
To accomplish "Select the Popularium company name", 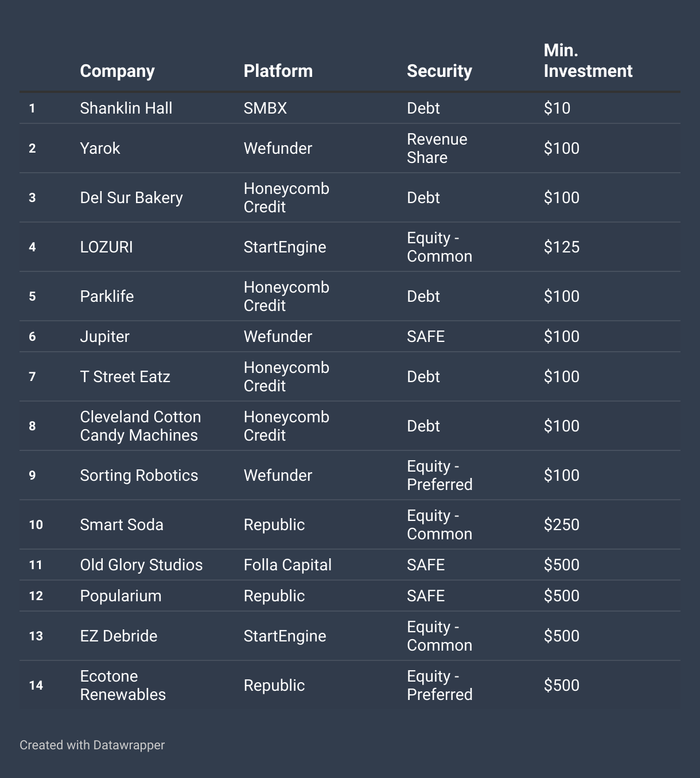I will click(x=120, y=596).
